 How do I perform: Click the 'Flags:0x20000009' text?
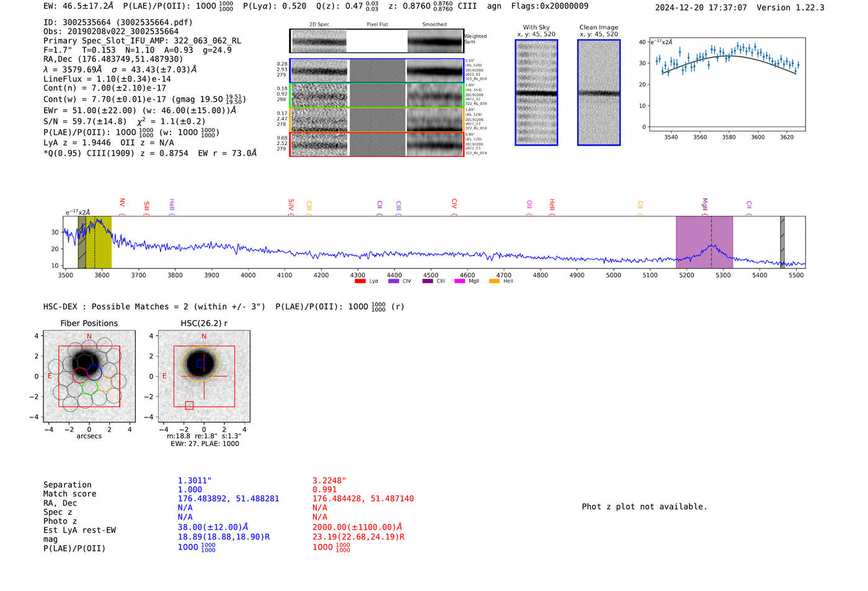point(550,6)
